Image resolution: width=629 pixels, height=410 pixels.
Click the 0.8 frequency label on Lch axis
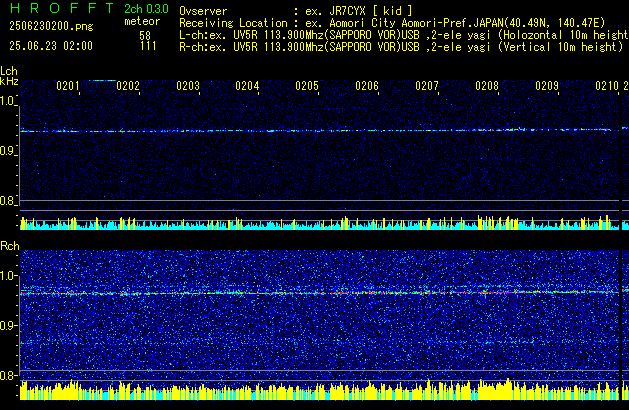point(7,201)
